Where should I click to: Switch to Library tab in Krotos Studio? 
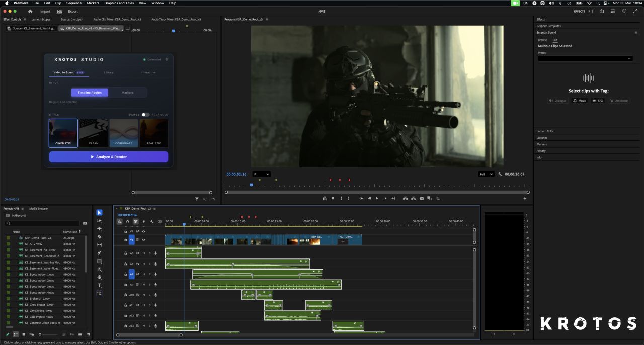(x=109, y=72)
